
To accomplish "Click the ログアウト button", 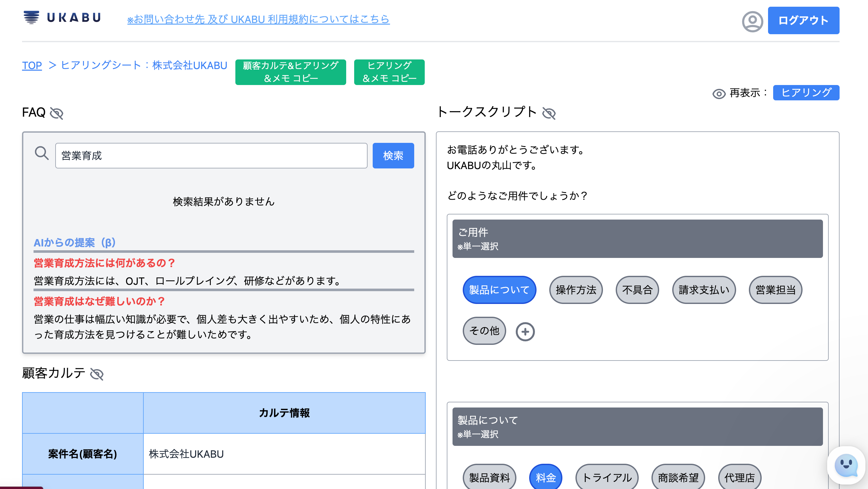I will click(803, 20).
